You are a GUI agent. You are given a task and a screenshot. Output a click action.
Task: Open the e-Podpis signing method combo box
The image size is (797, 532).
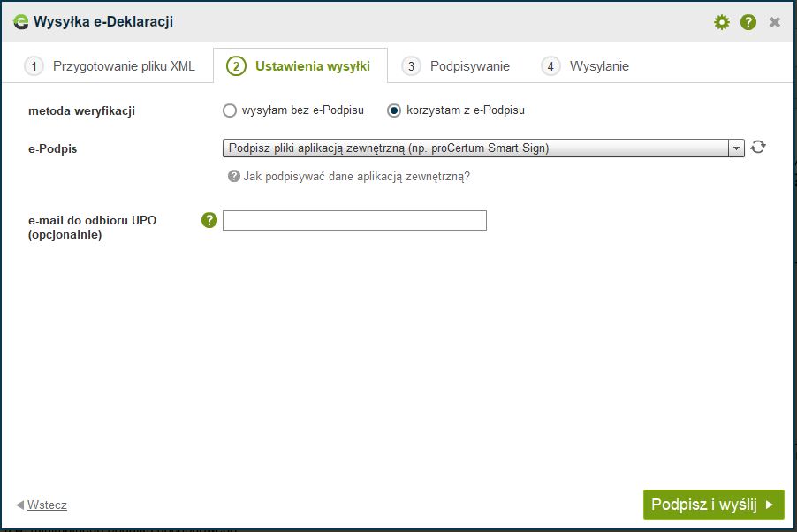[x=475, y=148]
